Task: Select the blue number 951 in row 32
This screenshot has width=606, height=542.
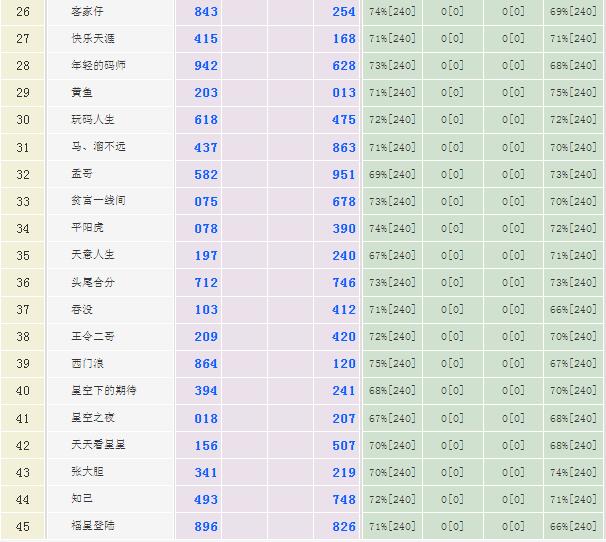Action: point(344,174)
